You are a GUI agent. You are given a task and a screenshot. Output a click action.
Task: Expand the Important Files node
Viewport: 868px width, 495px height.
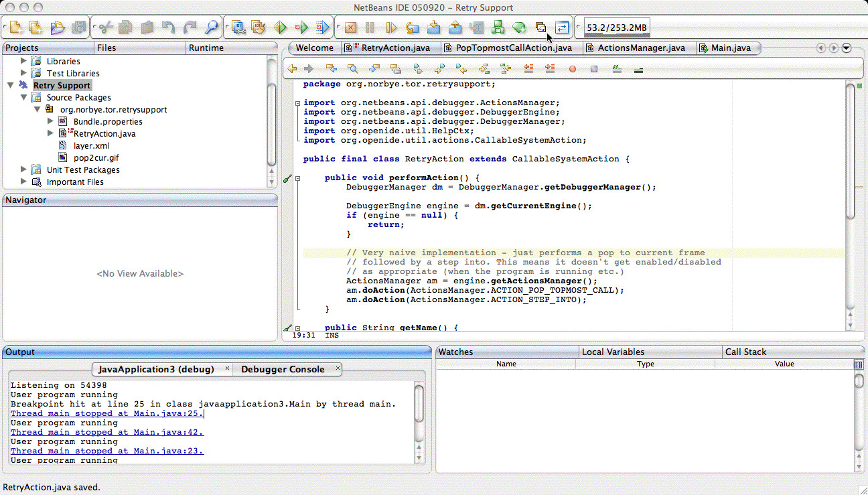24,182
